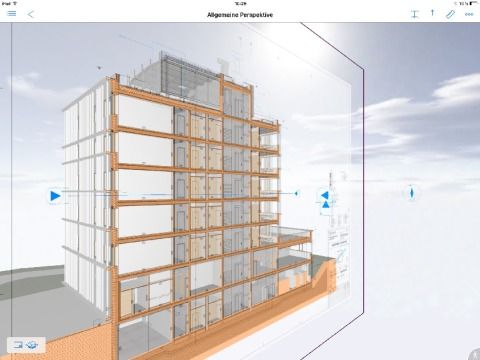
Task: Click small blue left arrow at building edge
Action: pos(296,193)
